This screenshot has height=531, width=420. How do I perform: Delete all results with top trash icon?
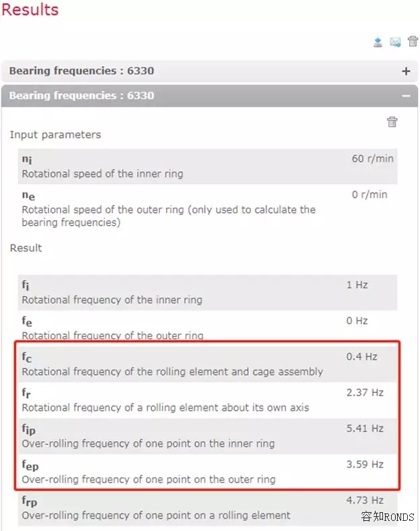click(x=413, y=42)
